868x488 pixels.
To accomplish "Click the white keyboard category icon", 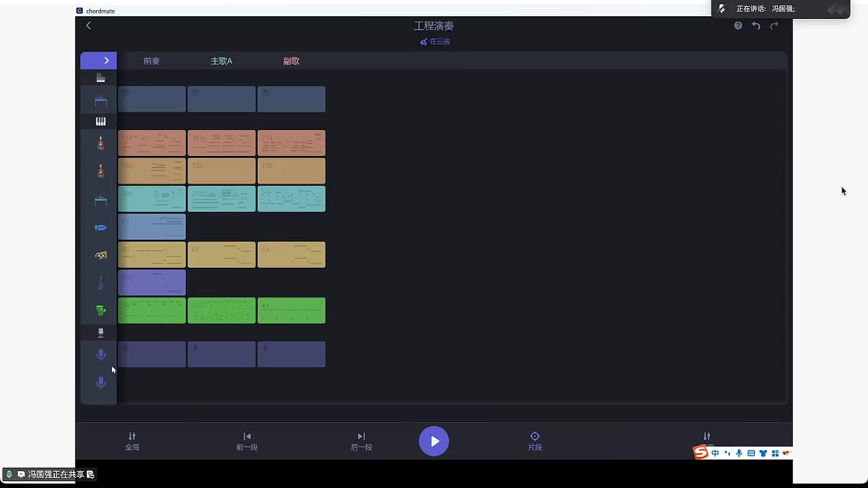I will (100, 121).
